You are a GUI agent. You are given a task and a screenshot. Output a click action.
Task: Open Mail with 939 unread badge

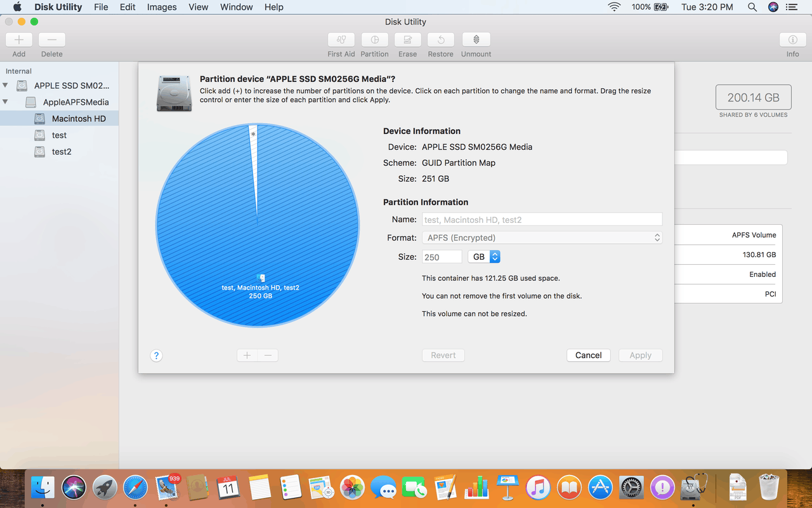tap(167, 487)
